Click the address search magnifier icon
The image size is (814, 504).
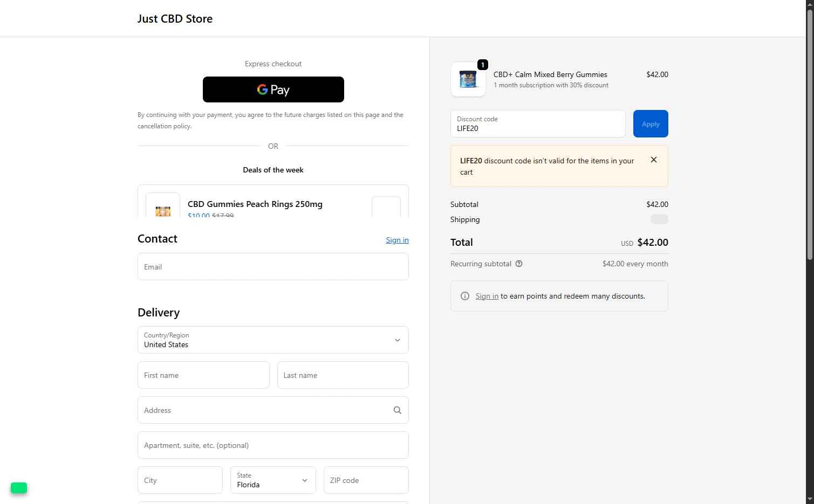(x=397, y=410)
